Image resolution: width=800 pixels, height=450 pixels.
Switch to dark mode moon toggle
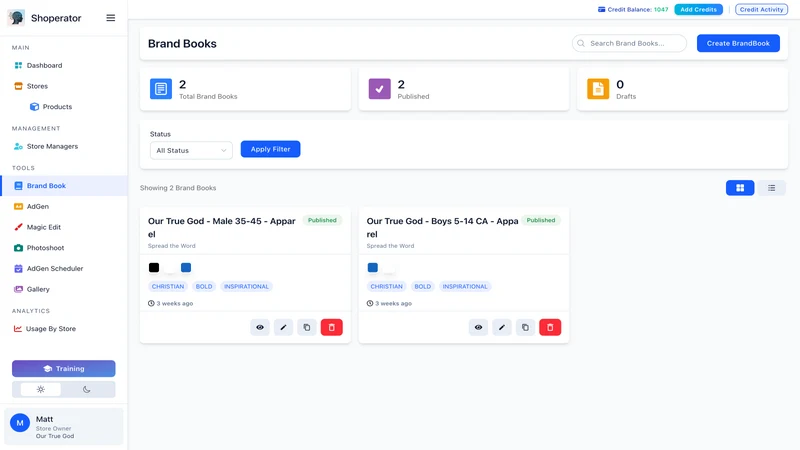87,389
